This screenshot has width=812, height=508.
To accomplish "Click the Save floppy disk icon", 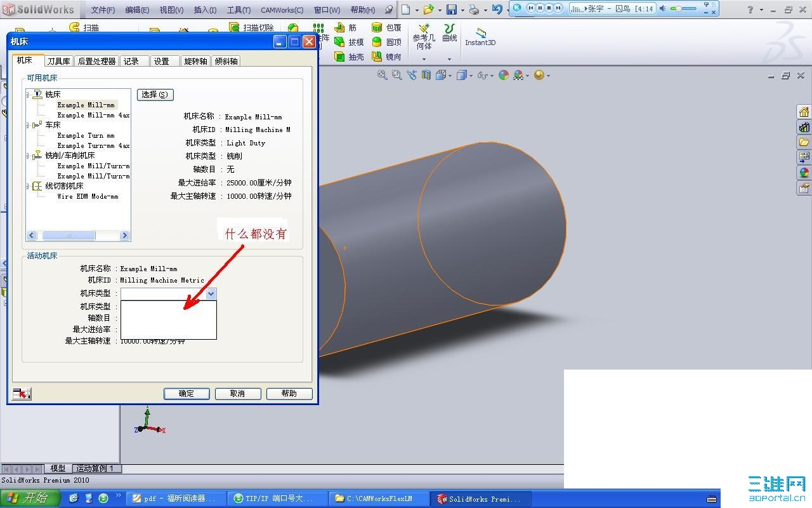I will [452, 10].
